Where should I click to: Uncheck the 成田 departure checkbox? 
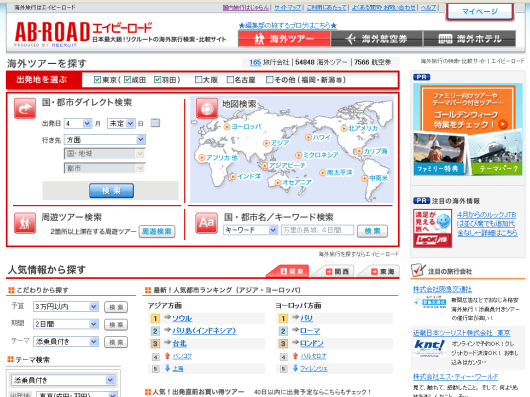coord(127,80)
